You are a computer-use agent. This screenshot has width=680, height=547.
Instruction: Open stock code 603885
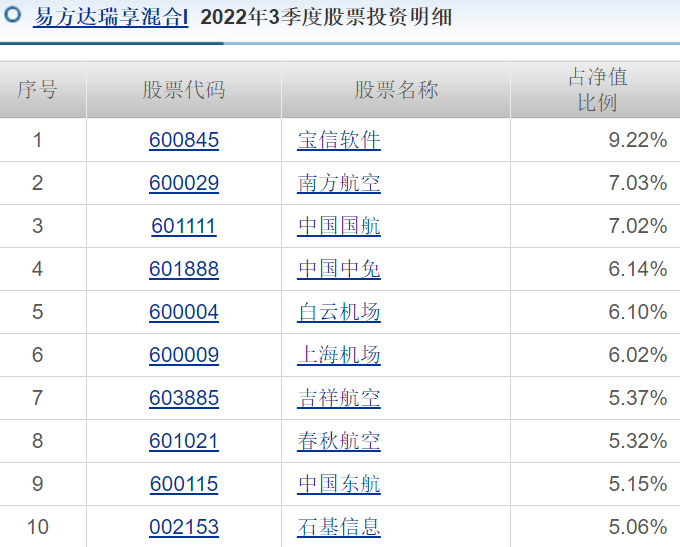(184, 398)
